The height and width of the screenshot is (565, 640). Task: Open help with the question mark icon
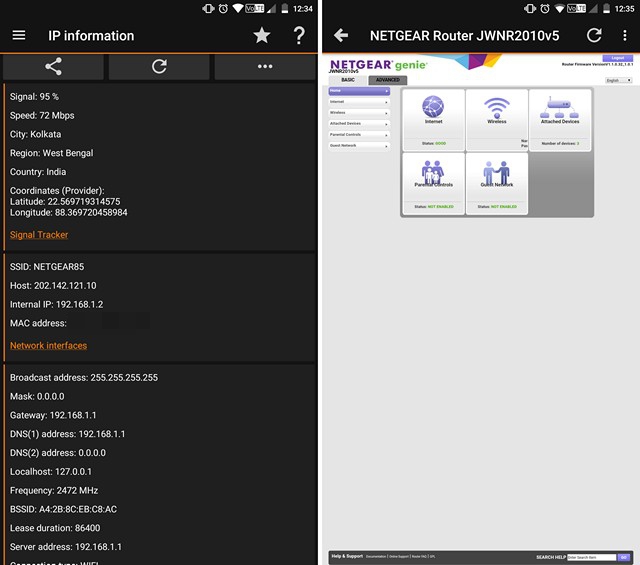(x=299, y=36)
